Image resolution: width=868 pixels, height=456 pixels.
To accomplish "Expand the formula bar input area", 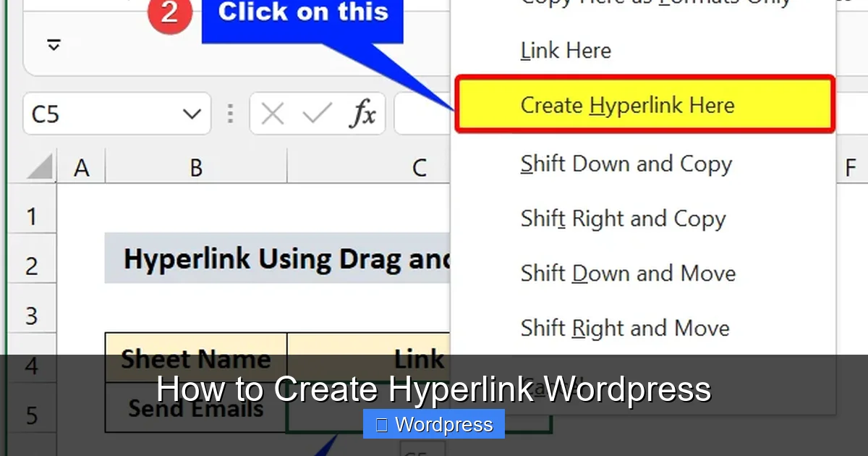I will click(420, 114).
